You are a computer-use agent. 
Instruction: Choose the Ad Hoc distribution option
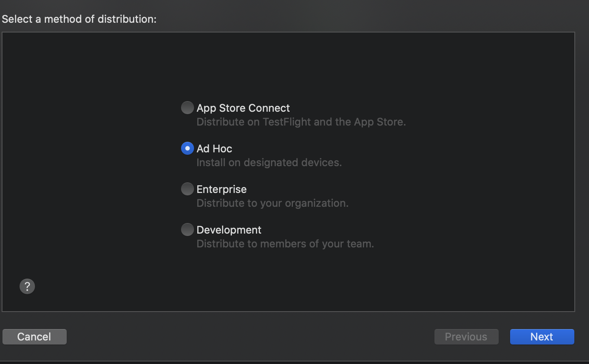(x=187, y=148)
